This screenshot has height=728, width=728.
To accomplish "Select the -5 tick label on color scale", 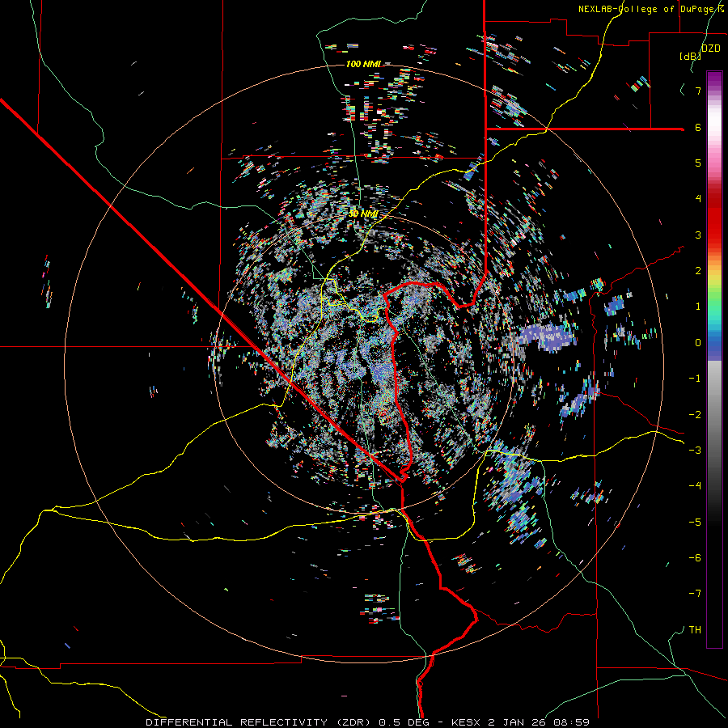I will 695,523.
